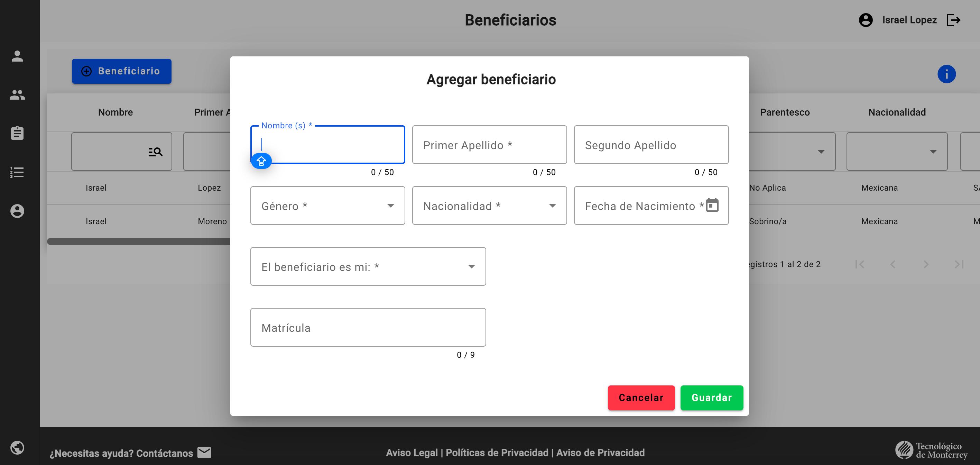Open calendar picker for Fecha de Nacimiento
Screen dimensions: 980x465
(712, 206)
